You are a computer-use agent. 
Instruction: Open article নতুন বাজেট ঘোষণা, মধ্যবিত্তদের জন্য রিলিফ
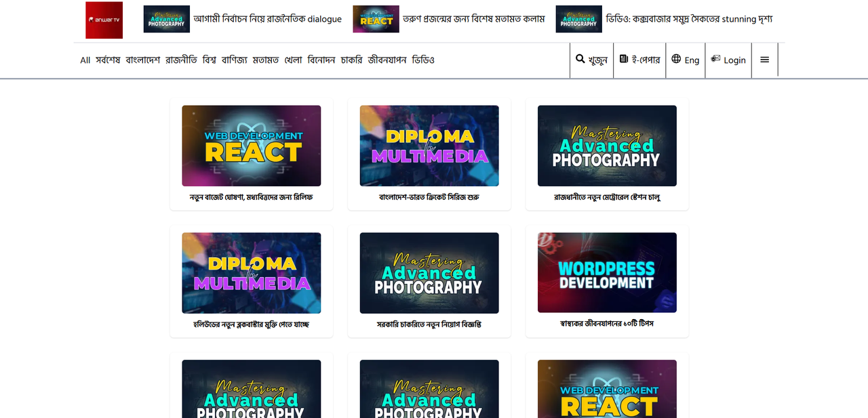point(252,197)
